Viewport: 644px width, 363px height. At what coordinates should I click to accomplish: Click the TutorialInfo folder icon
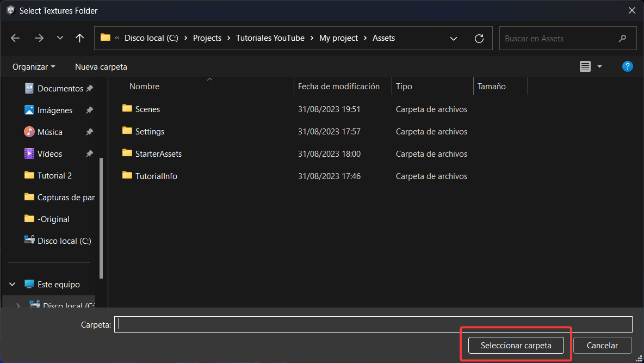pyautogui.click(x=127, y=175)
